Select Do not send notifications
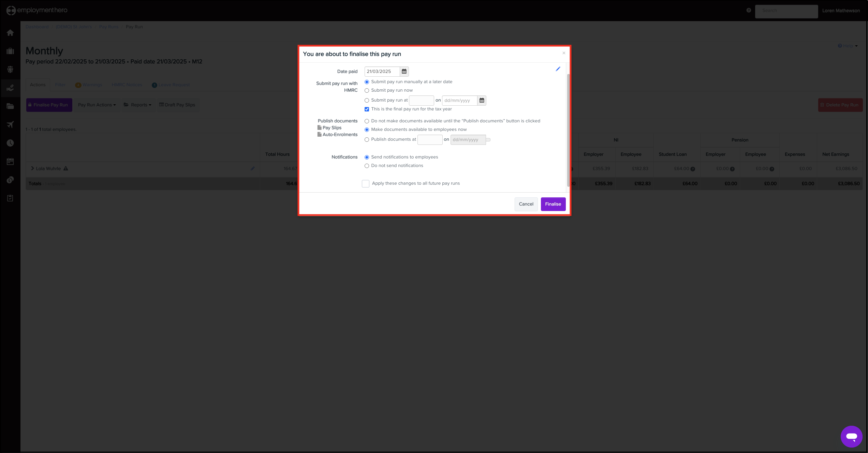Viewport: 868px width, 453px height. point(367,166)
